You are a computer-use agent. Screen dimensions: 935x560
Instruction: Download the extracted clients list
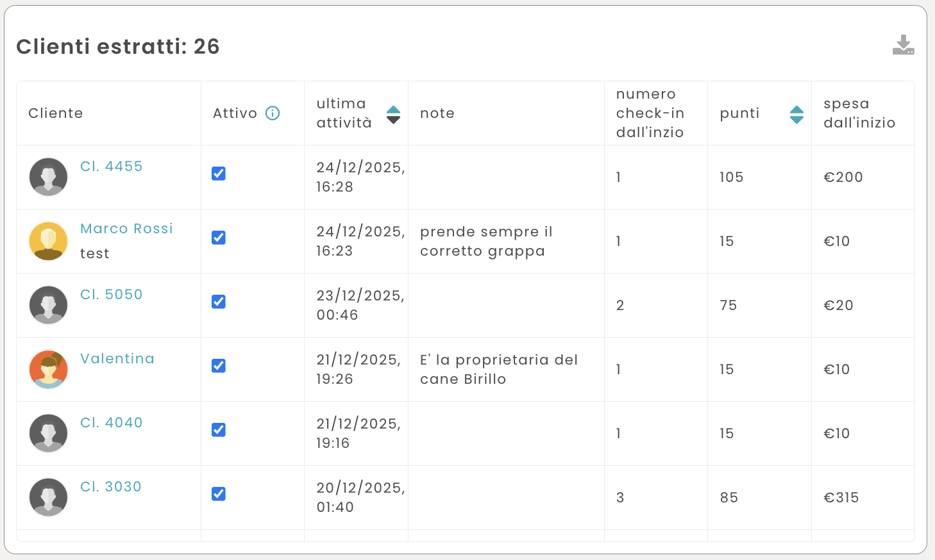click(903, 45)
